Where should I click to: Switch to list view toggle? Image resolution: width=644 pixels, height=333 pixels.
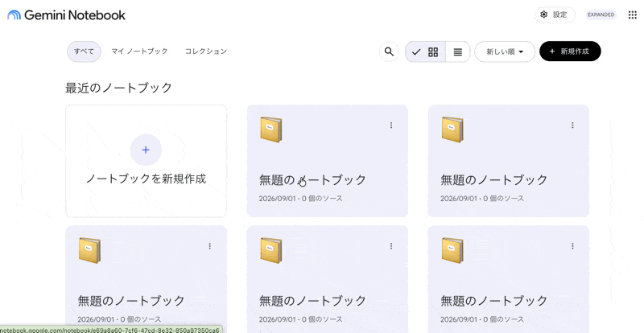tap(457, 51)
